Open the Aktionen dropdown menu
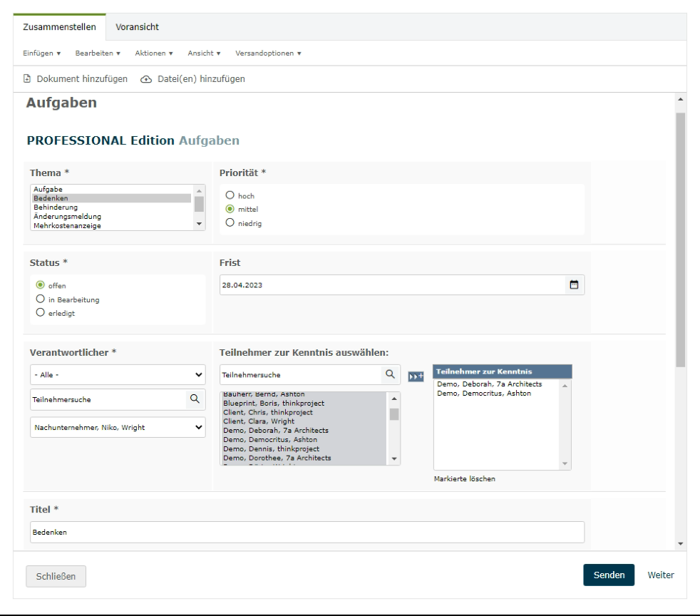Image resolution: width=700 pixels, height=616 pixels. tap(154, 53)
